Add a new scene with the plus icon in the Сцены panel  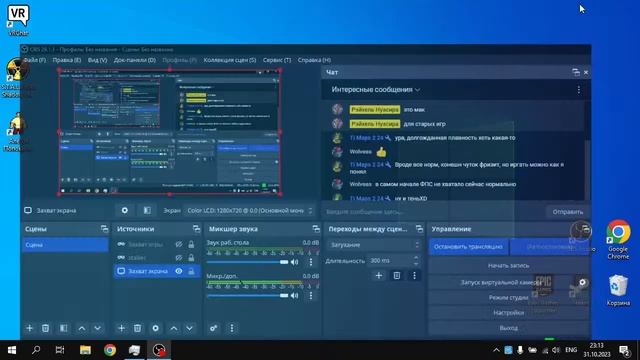(29, 328)
